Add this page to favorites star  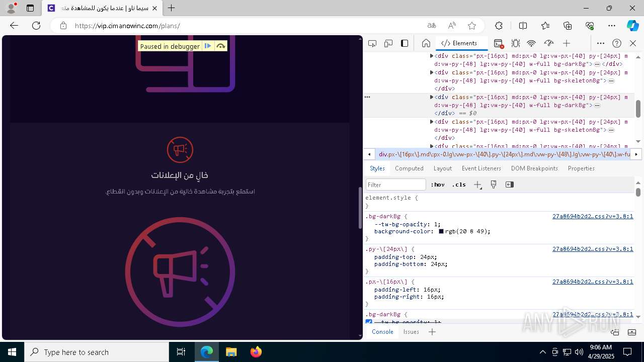472,26
